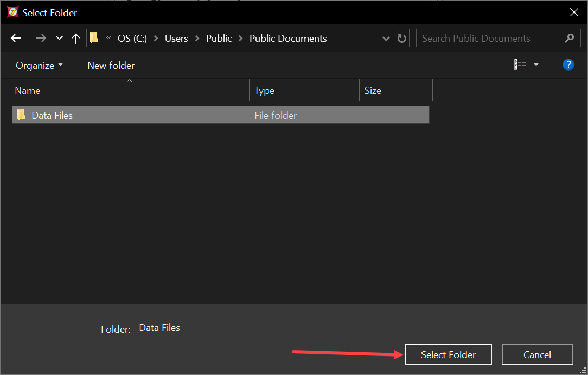The width and height of the screenshot is (588, 375).
Task: Select the Data Files folder
Action: click(52, 115)
